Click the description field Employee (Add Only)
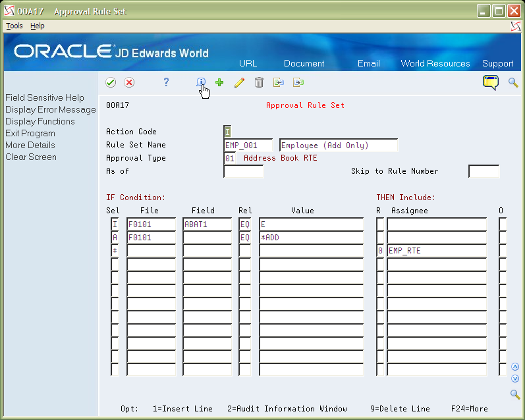This screenshot has width=525, height=420. pos(339,145)
